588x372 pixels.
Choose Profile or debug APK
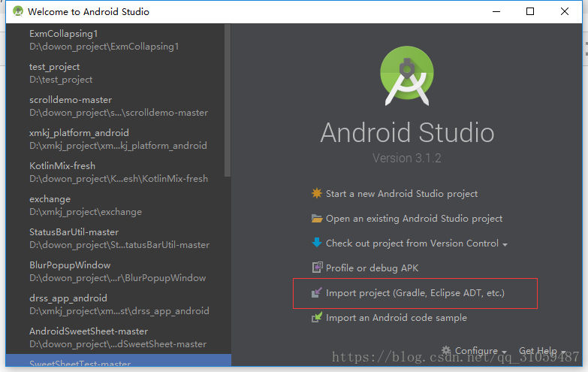tap(372, 268)
